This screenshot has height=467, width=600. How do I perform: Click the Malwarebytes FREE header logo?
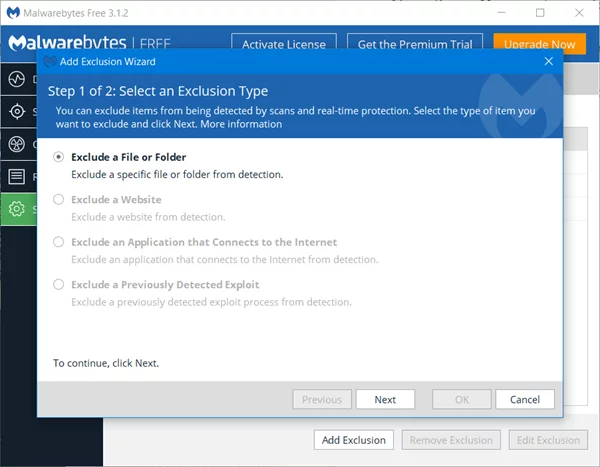point(90,43)
